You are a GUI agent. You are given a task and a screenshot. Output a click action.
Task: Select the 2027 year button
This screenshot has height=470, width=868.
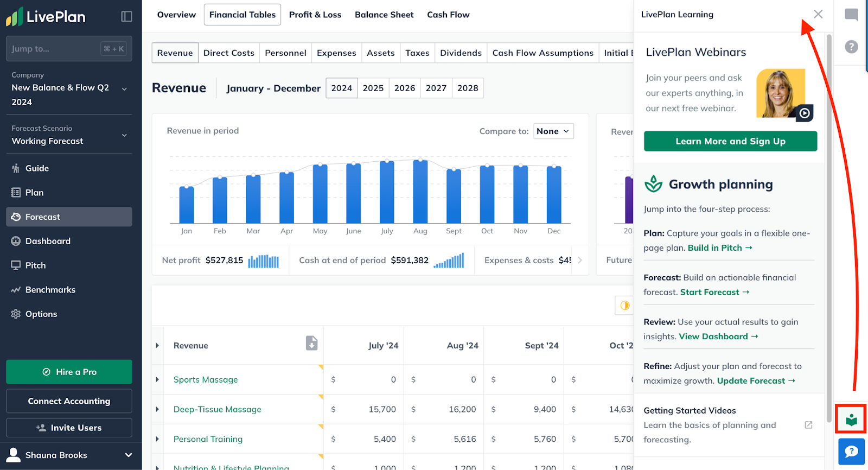[x=436, y=88]
